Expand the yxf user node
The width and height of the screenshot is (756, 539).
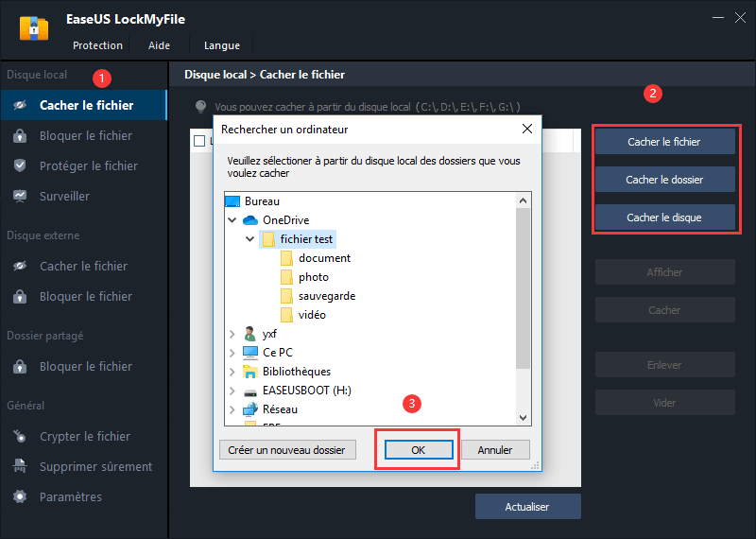[232, 334]
